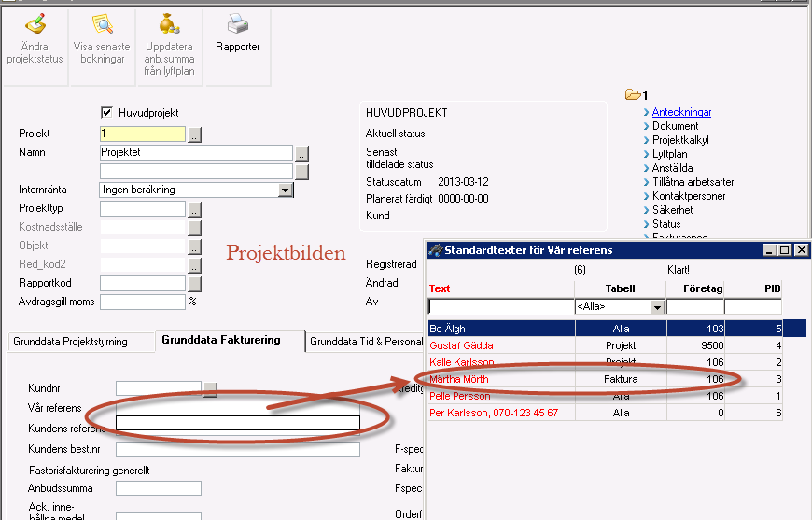Select the Pelle Persson row

point(606,396)
